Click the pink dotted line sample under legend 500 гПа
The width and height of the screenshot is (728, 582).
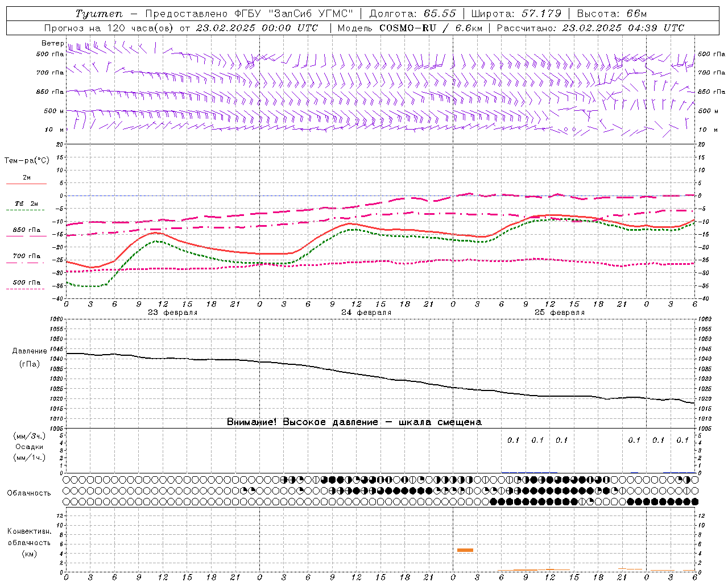tap(26, 289)
